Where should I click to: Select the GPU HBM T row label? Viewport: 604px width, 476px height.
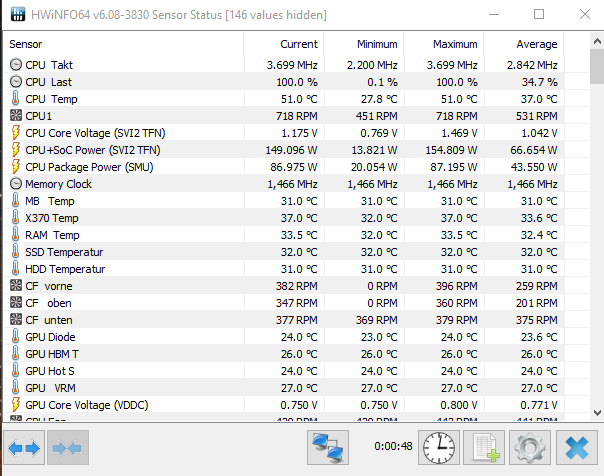[x=52, y=354]
